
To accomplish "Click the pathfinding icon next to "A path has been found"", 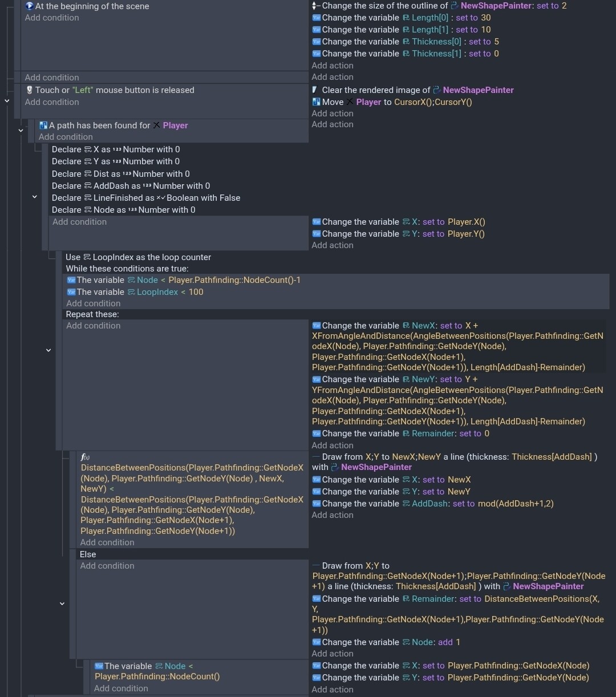I will point(43,125).
